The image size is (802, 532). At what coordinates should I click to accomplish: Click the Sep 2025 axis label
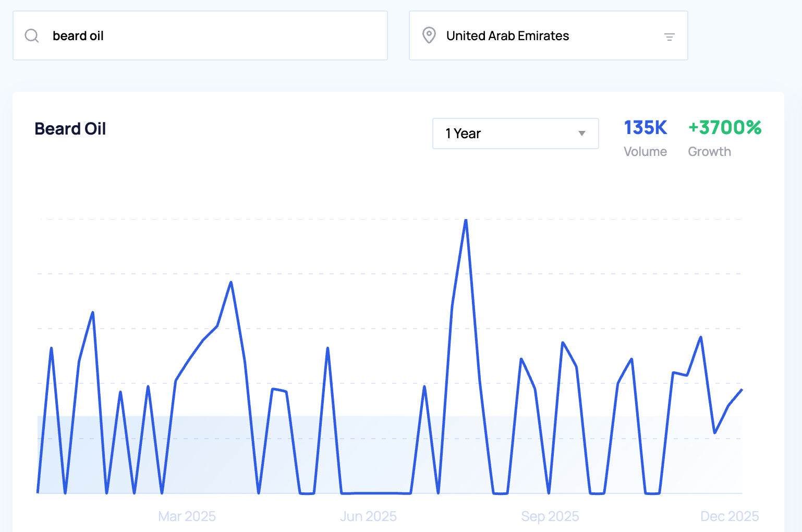550,516
